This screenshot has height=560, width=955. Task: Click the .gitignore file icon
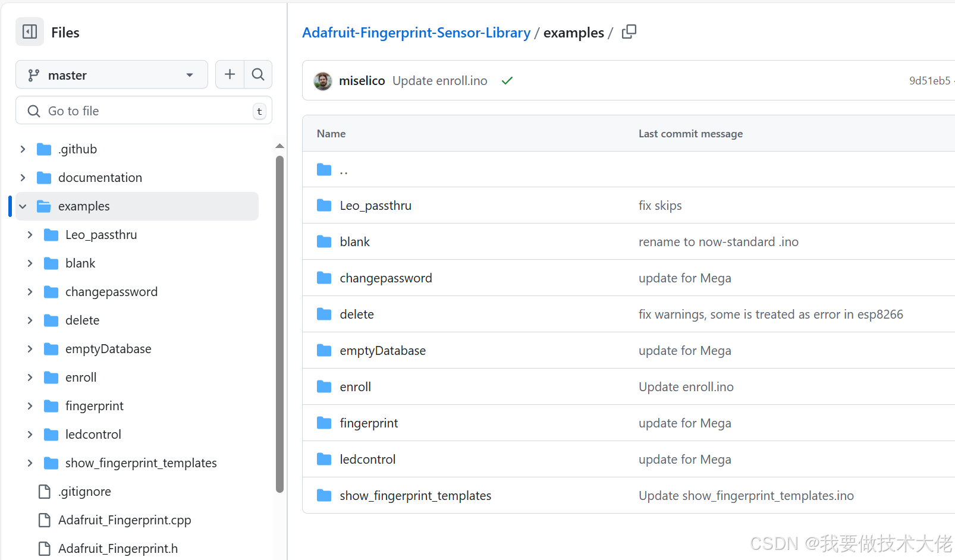point(44,492)
